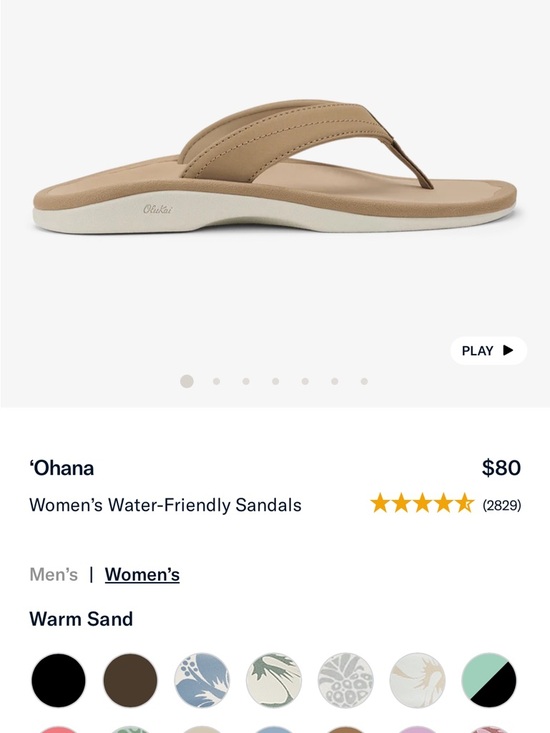Select the mint and black split swatch
Screen dimensions: 550x733
click(489, 680)
